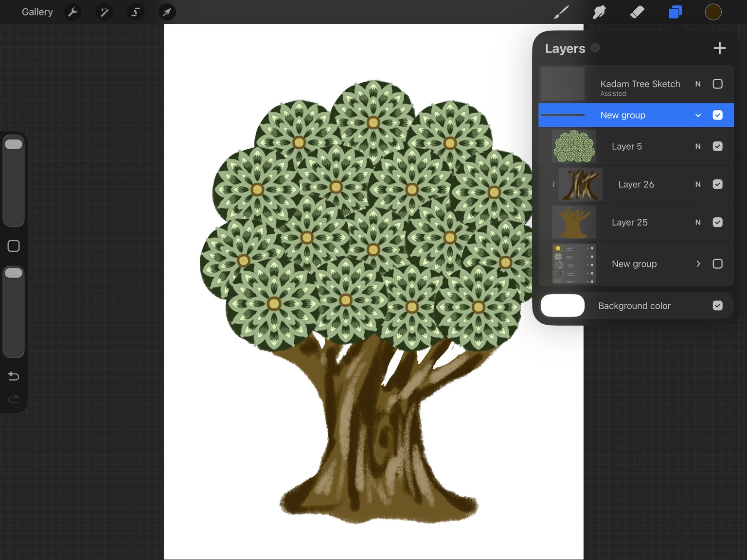The height and width of the screenshot is (560, 747).
Task: Select Layer 25 trunk thumbnail
Action: coord(574,222)
